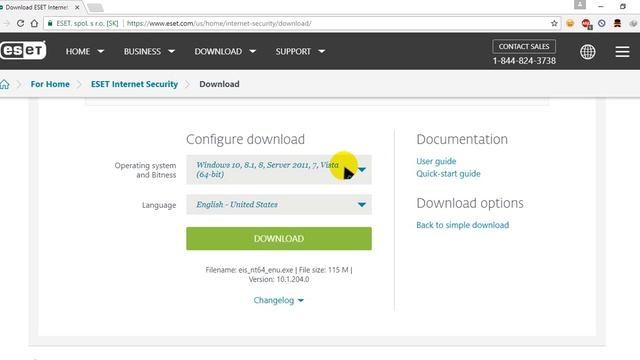The height and width of the screenshot is (360, 640).
Task: Click the phone number 1-844-824-3738
Action: coord(524,61)
